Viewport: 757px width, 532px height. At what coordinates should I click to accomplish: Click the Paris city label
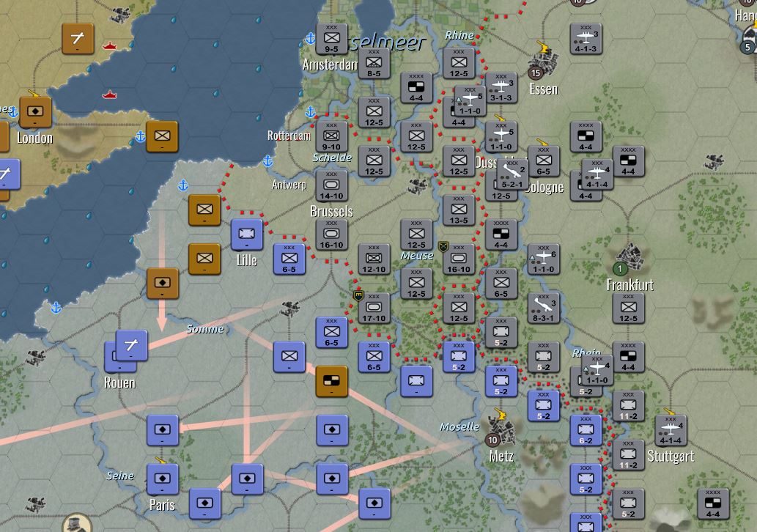(x=162, y=505)
